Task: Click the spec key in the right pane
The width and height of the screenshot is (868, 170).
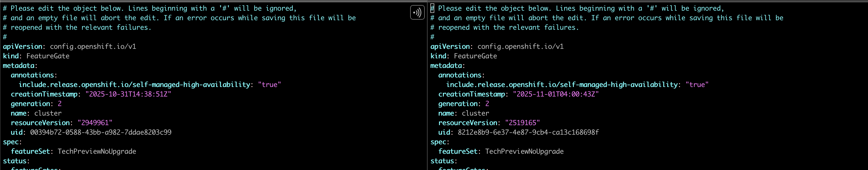Action: (x=438, y=142)
